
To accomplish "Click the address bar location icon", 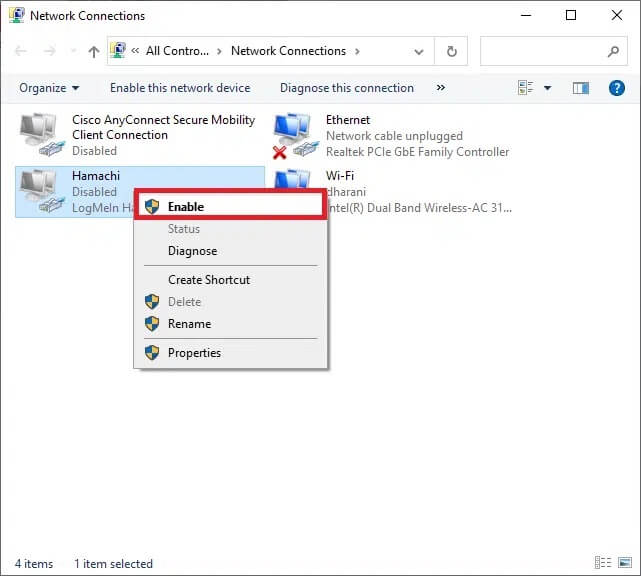I will [x=118, y=51].
